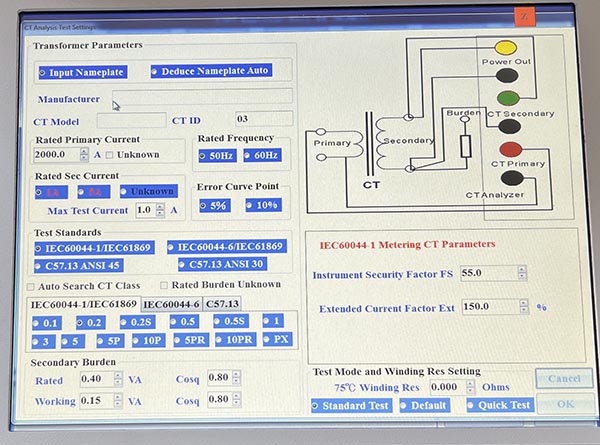This screenshot has height=445, width=600.
Task: Adjust the Rated Cosφ spinner
Action: [236, 377]
